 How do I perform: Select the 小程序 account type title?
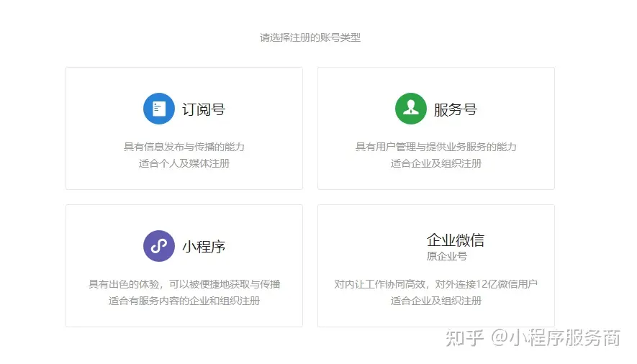[x=204, y=246]
